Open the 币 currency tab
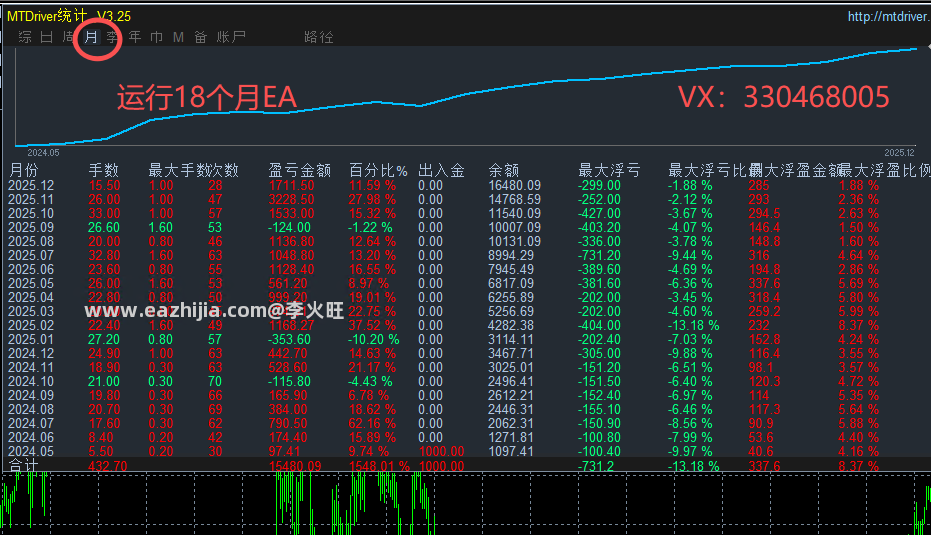 tap(157, 37)
